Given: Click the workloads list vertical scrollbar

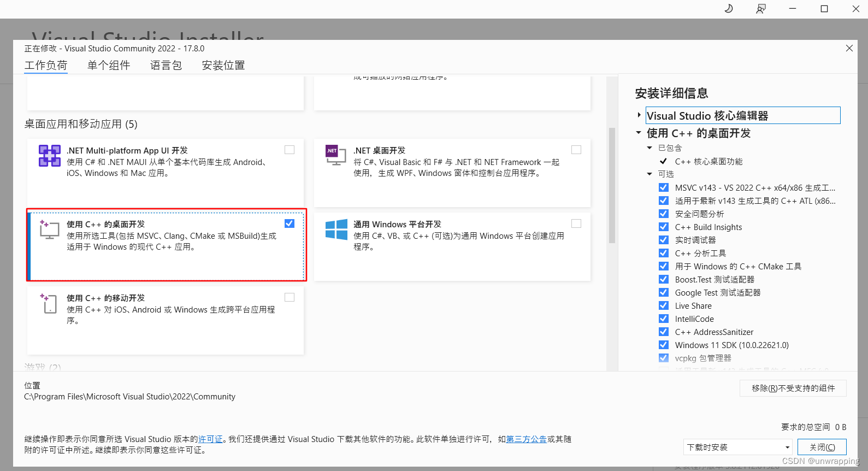Looking at the screenshot, I should click(x=612, y=186).
